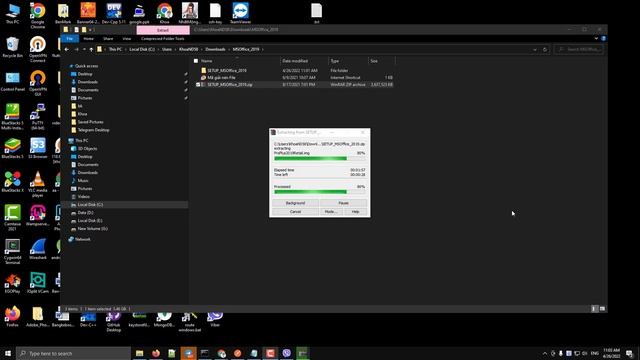640x360 pixels.
Task: Select the SETUP_MSOffice_2019 folder
Action: tap(227, 71)
